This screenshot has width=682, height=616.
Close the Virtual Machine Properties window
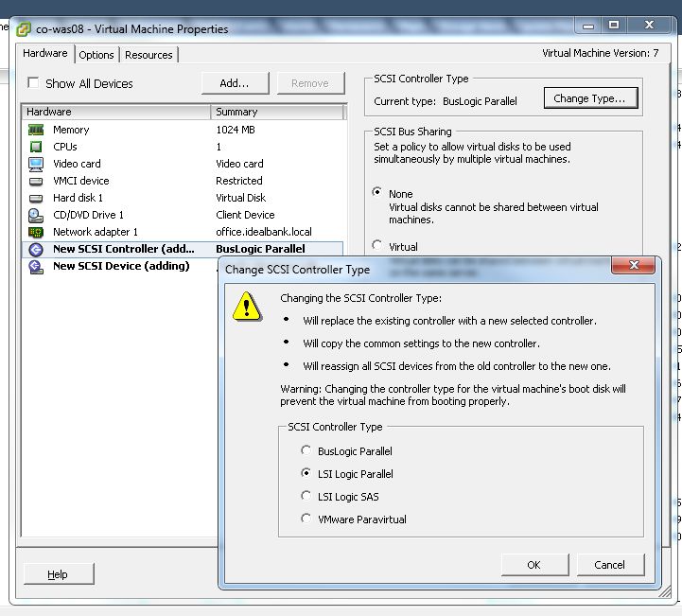[x=649, y=25]
